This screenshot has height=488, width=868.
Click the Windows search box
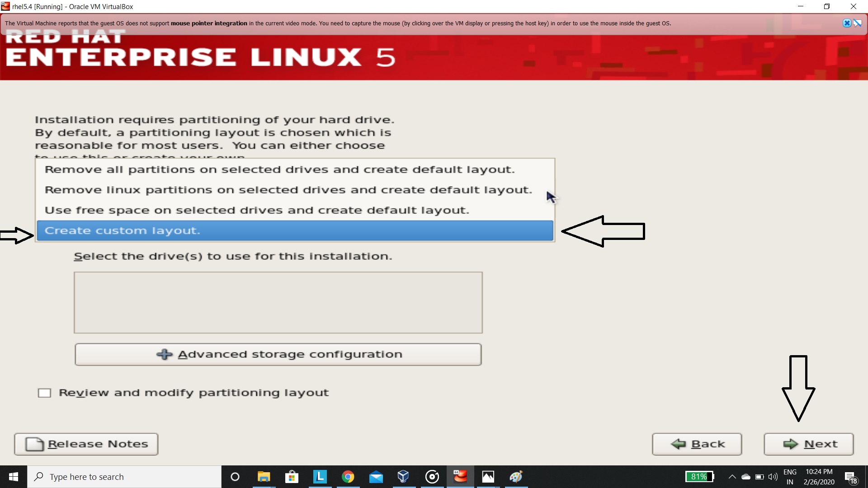[124, 477]
